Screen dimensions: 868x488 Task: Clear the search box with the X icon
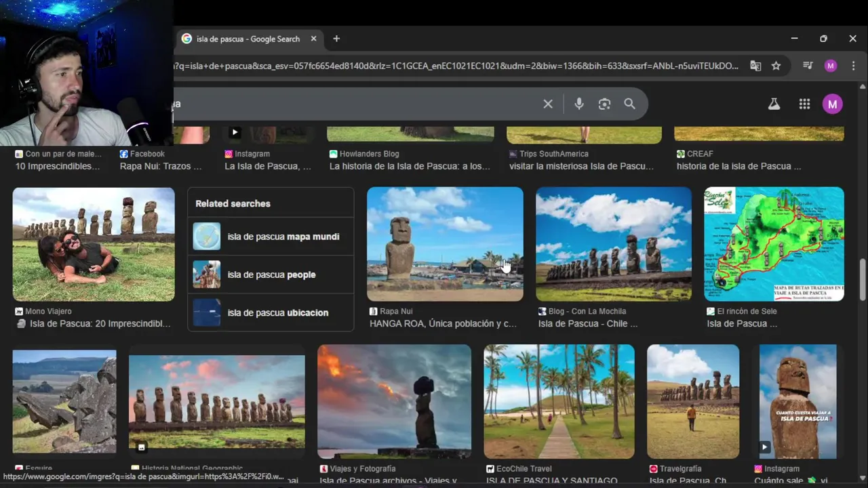(x=548, y=104)
